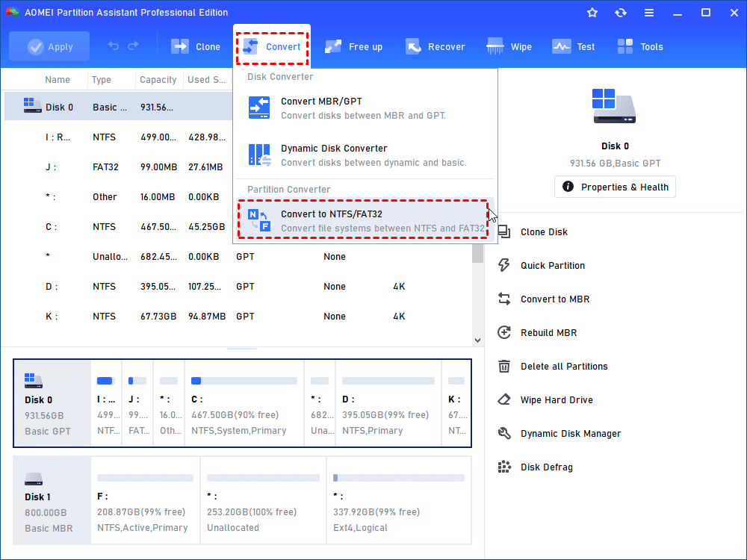Image resolution: width=747 pixels, height=560 pixels.
Task: Select the D: NTFS partition row
Action: 238,287
